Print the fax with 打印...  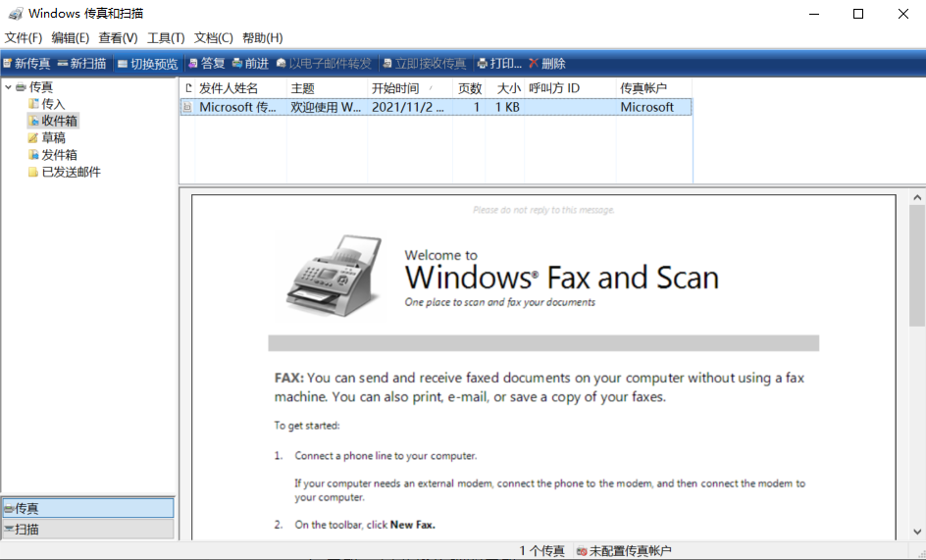[499, 63]
